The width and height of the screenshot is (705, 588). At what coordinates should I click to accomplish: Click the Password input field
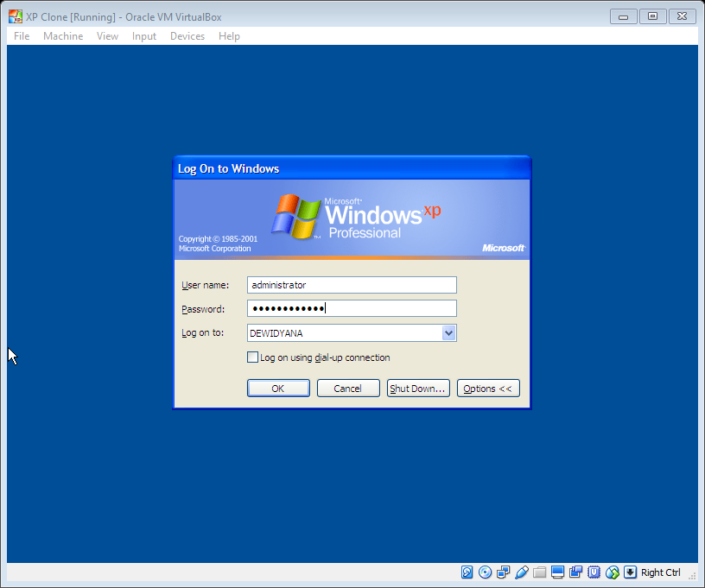tap(352, 308)
